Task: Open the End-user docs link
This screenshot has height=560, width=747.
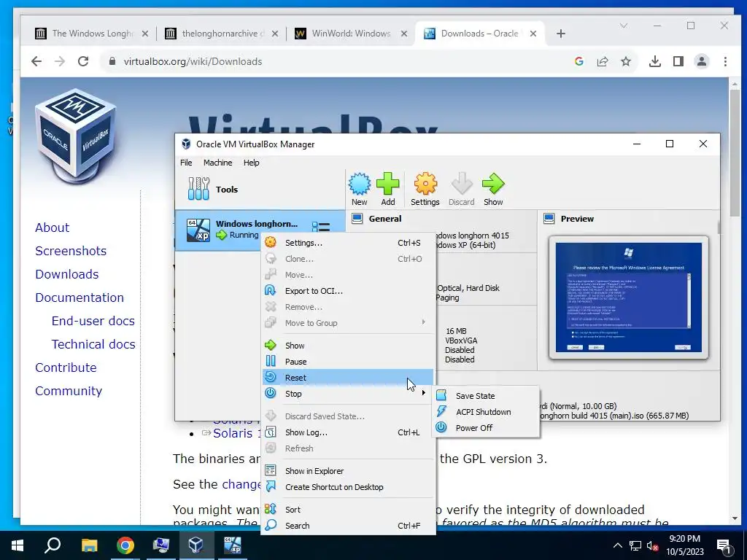Action: click(93, 321)
